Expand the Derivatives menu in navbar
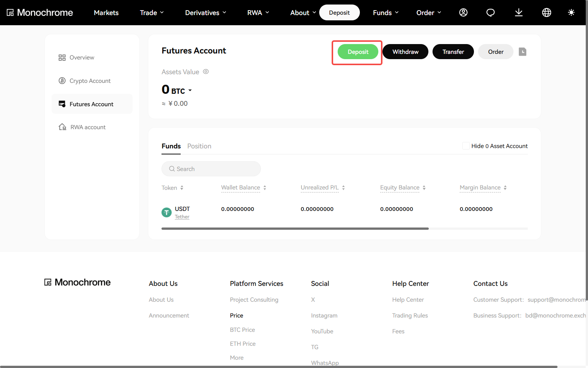The height and width of the screenshot is (368, 588). coord(206,12)
